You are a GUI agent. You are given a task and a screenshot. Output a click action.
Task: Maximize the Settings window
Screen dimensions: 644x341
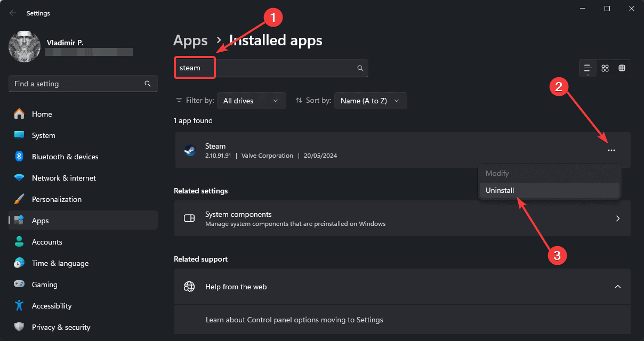(x=607, y=9)
